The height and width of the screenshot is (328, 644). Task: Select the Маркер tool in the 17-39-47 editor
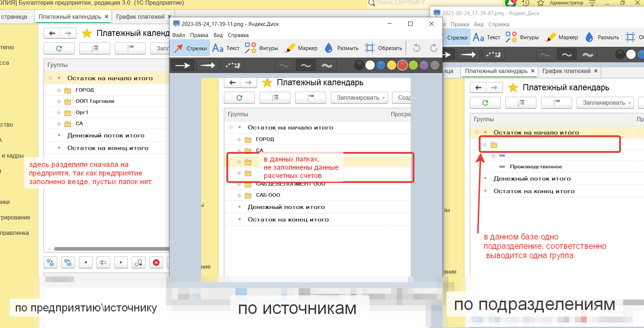(562, 37)
